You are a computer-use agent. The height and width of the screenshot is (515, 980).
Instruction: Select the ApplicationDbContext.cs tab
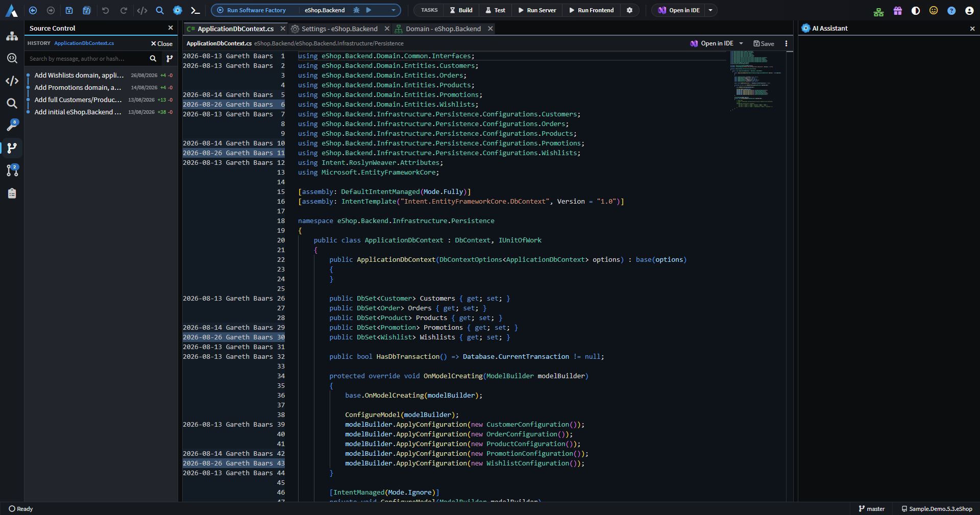pyautogui.click(x=235, y=29)
